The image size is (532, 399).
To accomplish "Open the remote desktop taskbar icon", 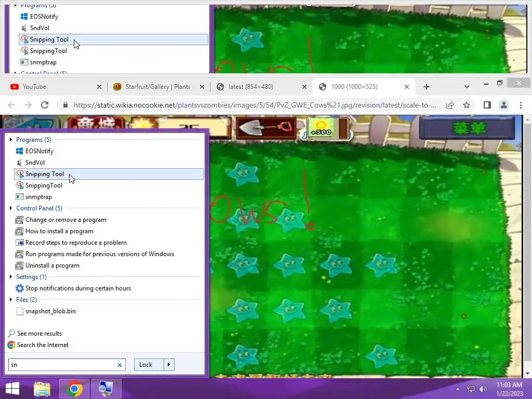I will [x=106, y=389].
